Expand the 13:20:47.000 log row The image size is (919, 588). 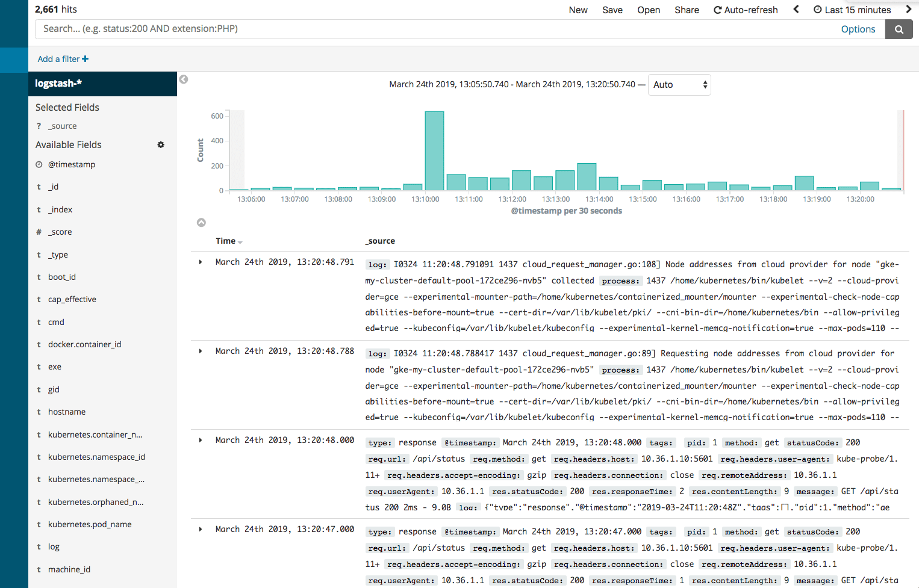click(x=201, y=529)
